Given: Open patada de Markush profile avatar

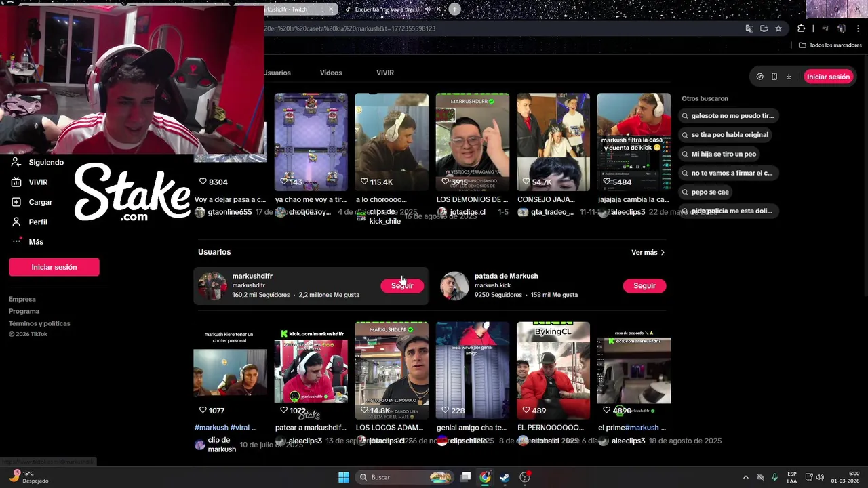Looking at the screenshot, I should [454, 286].
